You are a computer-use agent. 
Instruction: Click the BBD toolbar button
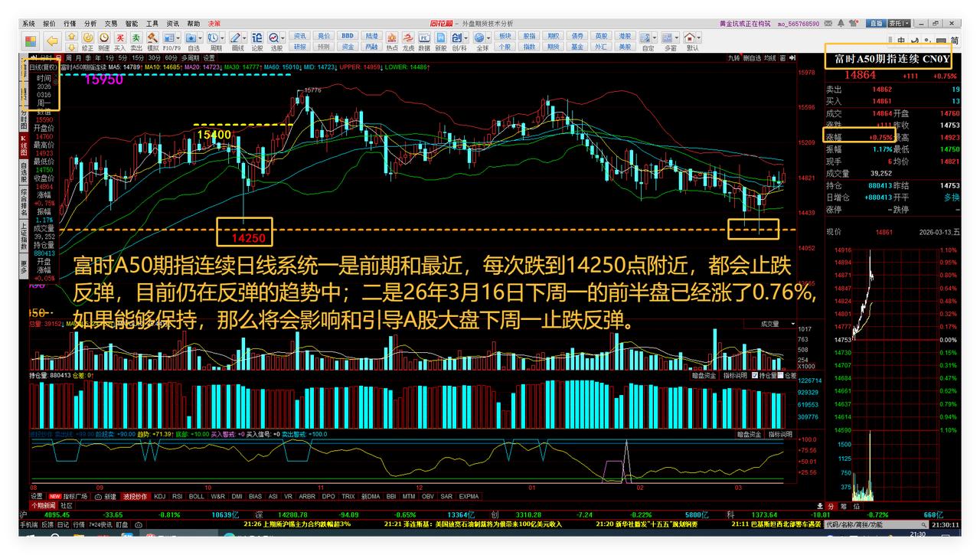tap(348, 36)
